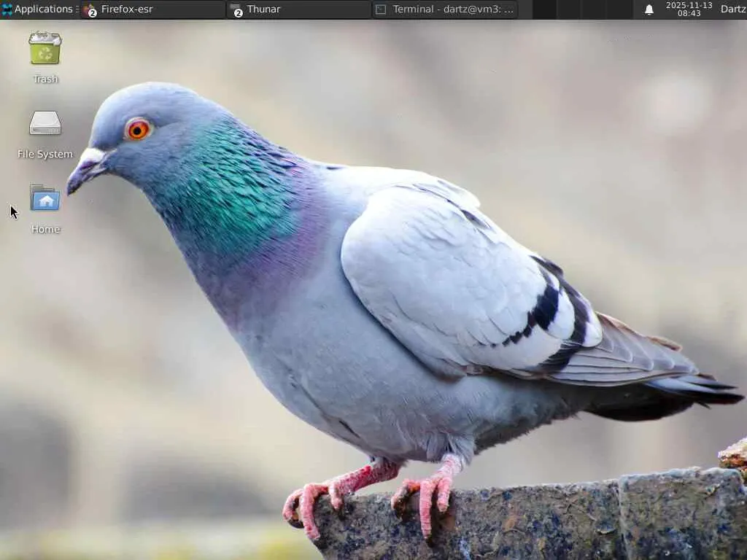The image size is (747, 560).
Task: Click the Xfce mouse logo in the panel
Action: coord(7,9)
